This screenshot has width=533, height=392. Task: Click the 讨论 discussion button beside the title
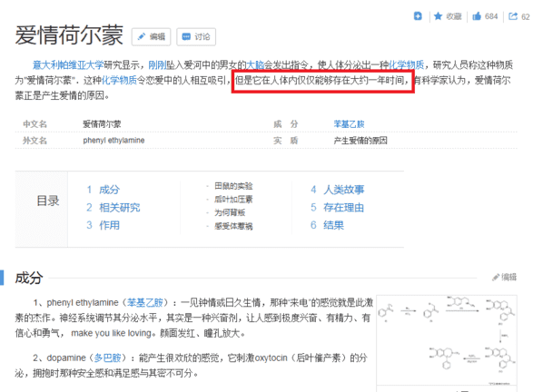click(196, 36)
